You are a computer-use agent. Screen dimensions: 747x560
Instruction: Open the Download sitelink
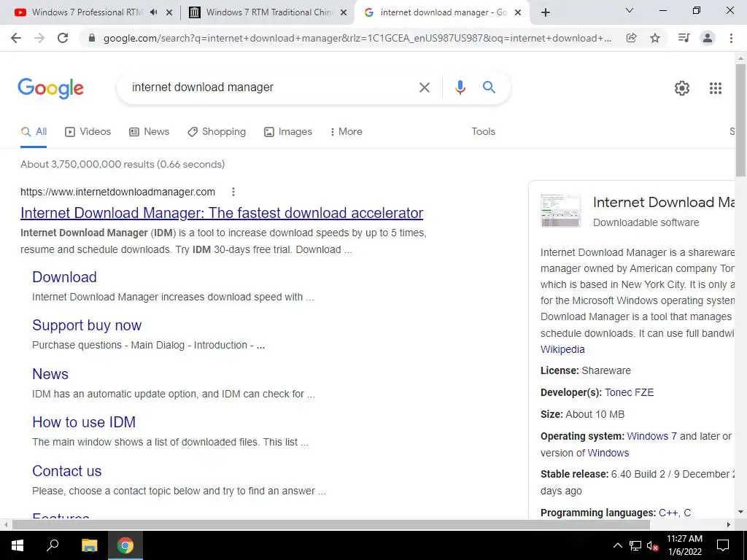point(64,277)
